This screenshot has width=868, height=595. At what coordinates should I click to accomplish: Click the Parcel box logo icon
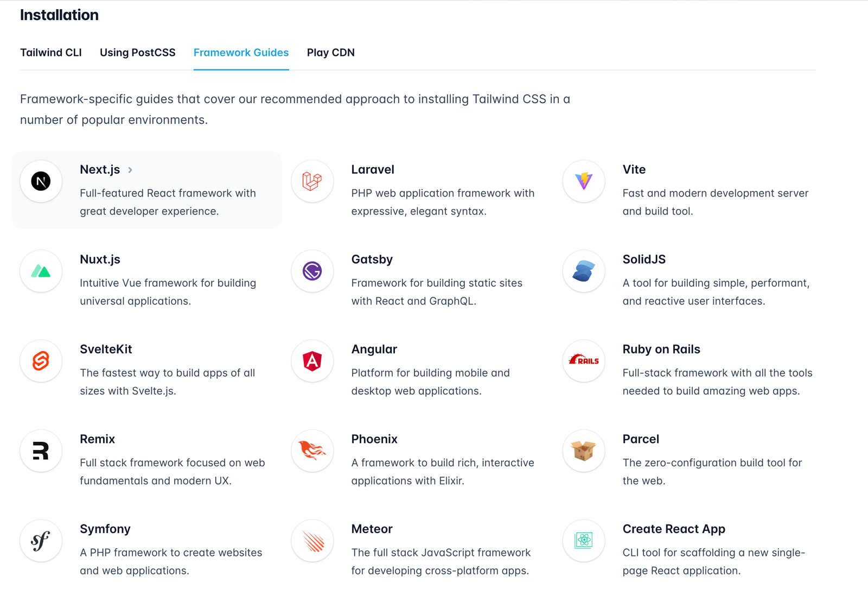click(x=584, y=451)
